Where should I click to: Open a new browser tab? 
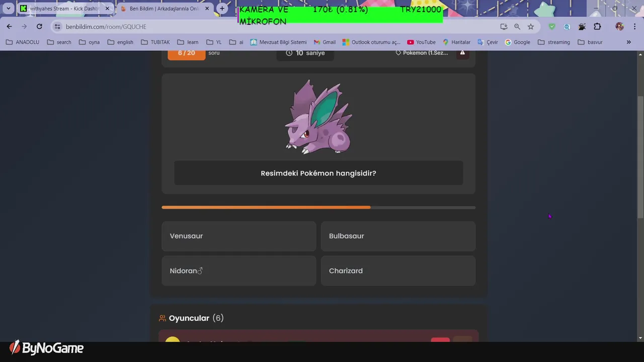(222, 9)
